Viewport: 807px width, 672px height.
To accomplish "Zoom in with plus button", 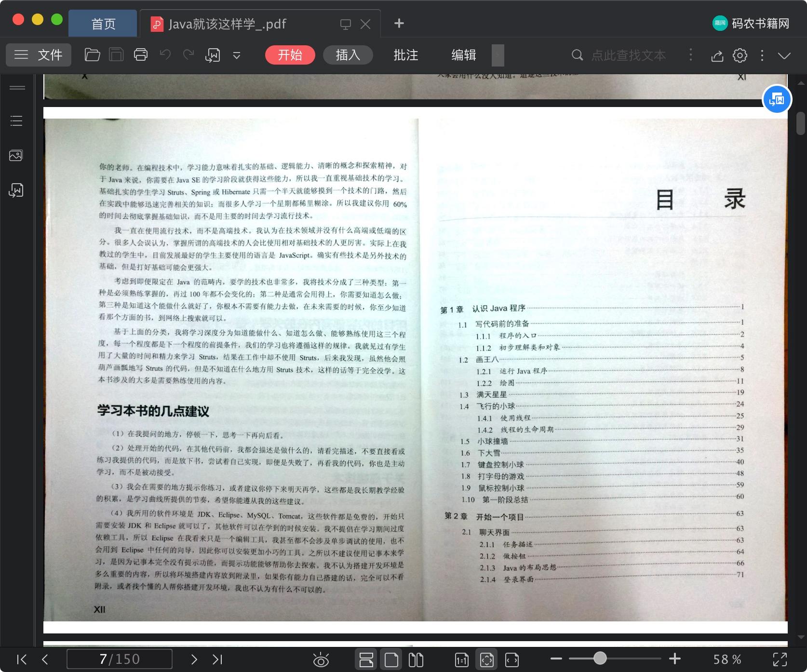I will coord(675,659).
